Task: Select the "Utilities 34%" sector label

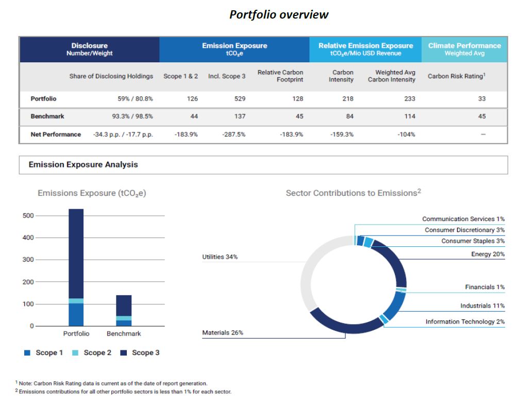Action: (220, 257)
